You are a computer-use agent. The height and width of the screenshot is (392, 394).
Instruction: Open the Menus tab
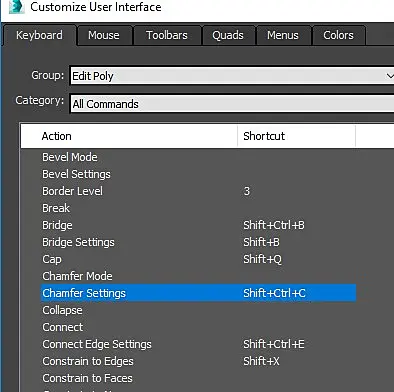[283, 35]
